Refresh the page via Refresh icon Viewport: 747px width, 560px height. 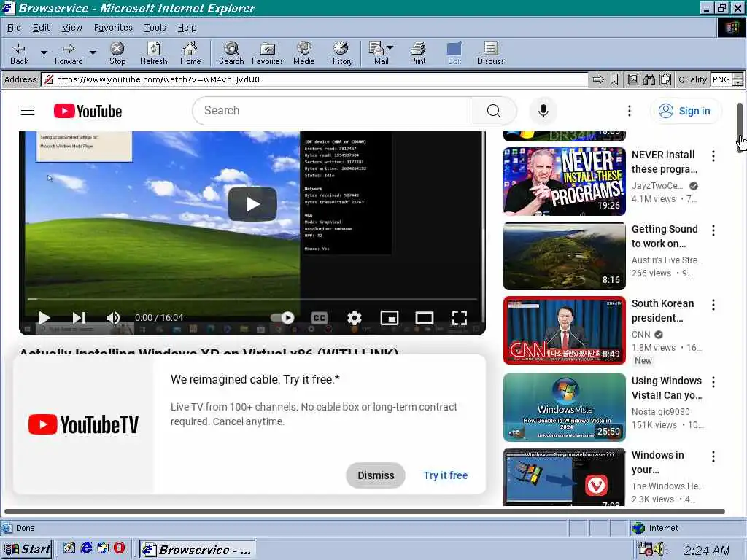(153, 53)
